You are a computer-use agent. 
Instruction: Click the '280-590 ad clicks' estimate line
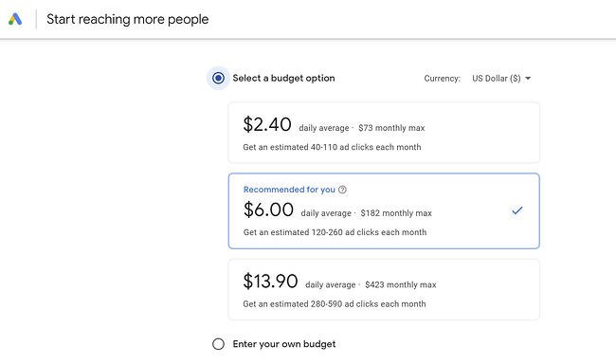click(x=335, y=304)
